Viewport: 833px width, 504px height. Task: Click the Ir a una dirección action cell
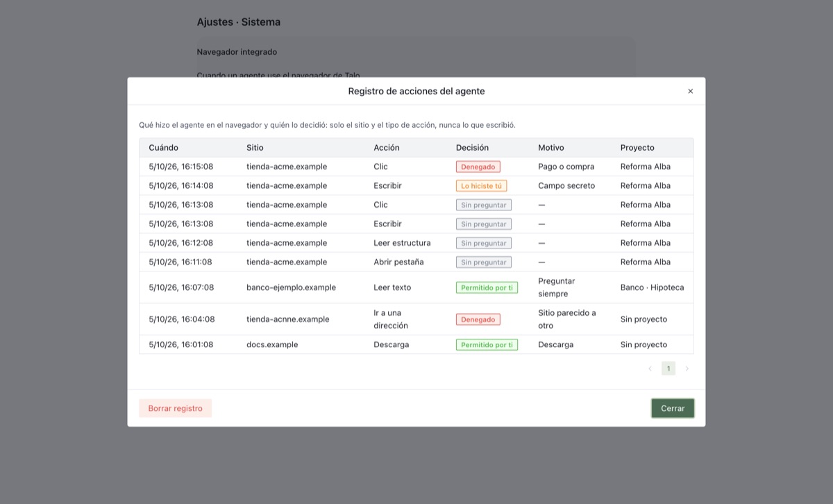coord(391,319)
